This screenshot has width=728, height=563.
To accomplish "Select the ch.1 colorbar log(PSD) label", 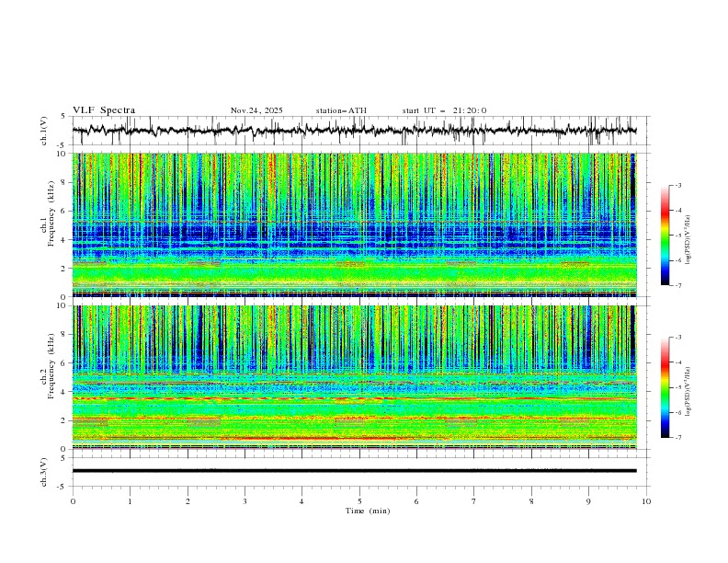I will 688,240.
